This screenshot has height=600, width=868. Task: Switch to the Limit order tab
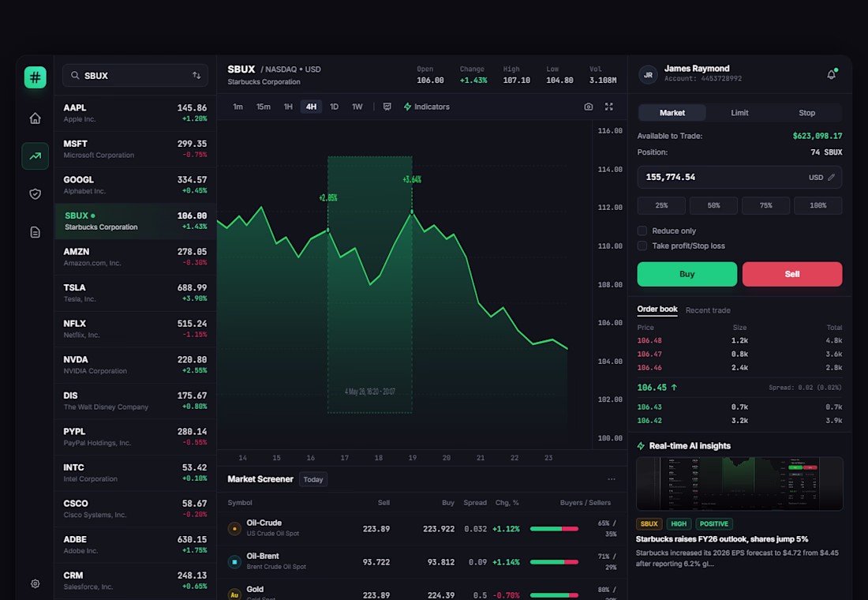click(739, 112)
